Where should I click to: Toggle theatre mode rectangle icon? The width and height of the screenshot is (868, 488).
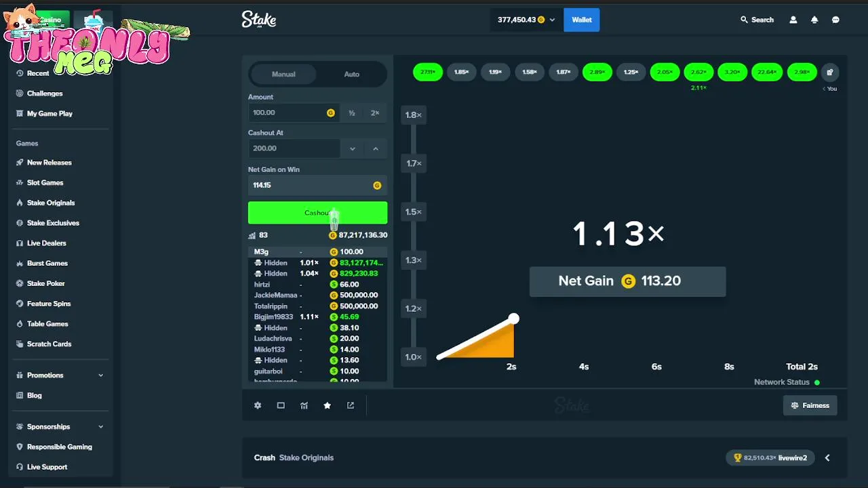tap(281, 405)
